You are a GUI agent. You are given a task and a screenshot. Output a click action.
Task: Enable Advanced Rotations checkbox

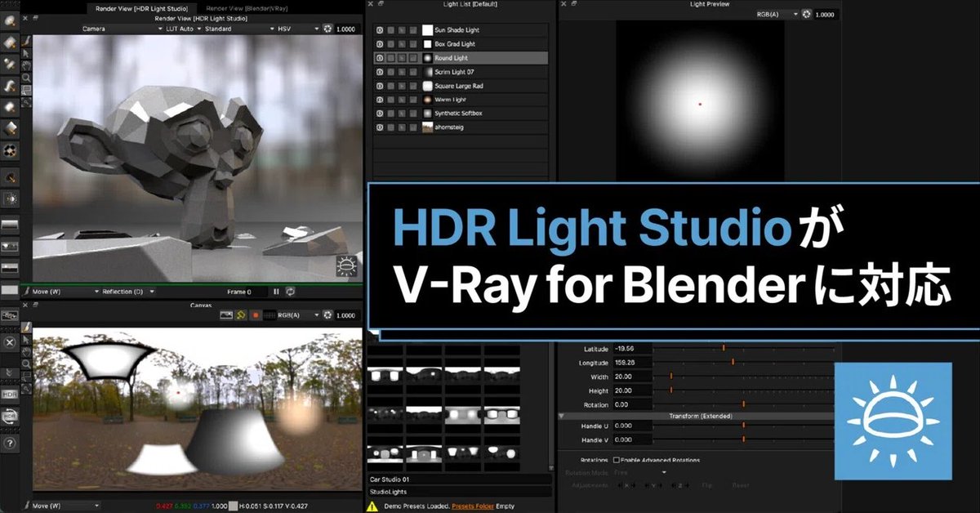point(616,460)
